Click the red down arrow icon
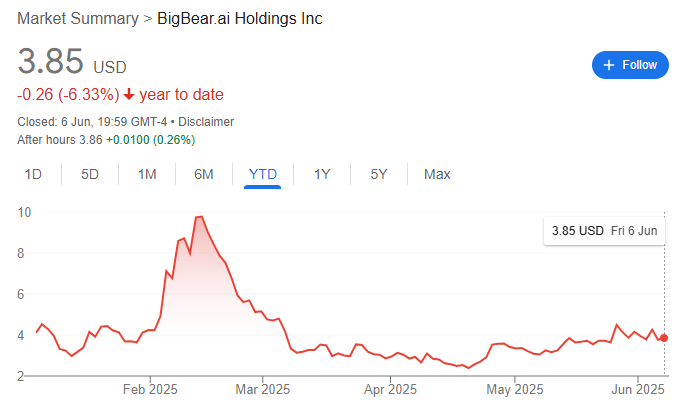Image resolution: width=690 pixels, height=415 pixels. coord(129,95)
